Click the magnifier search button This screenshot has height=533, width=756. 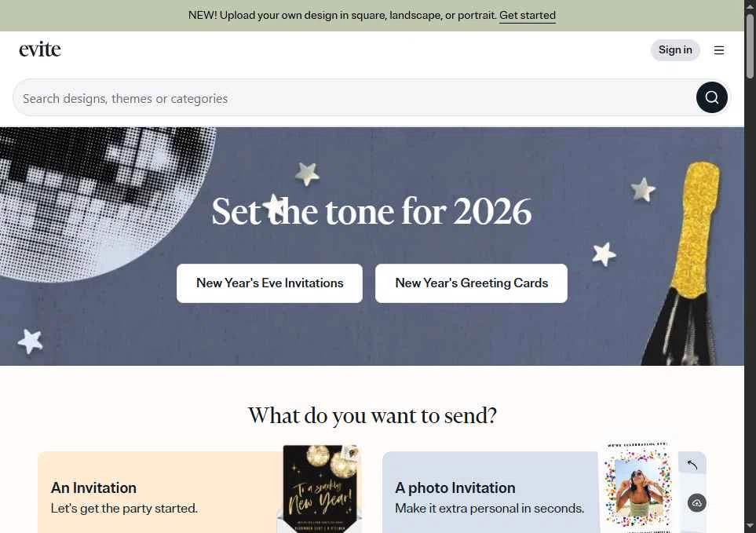711,97
